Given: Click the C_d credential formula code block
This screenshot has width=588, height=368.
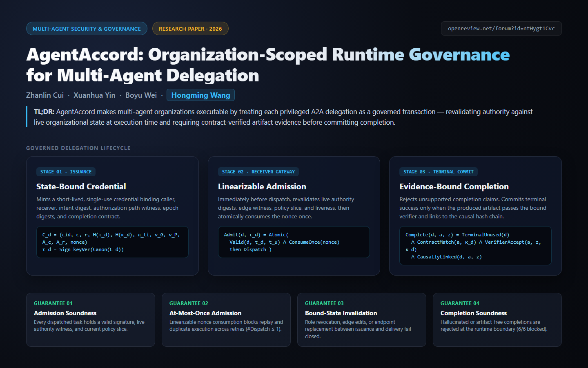Looking at the screenshot, I should 112,242.
